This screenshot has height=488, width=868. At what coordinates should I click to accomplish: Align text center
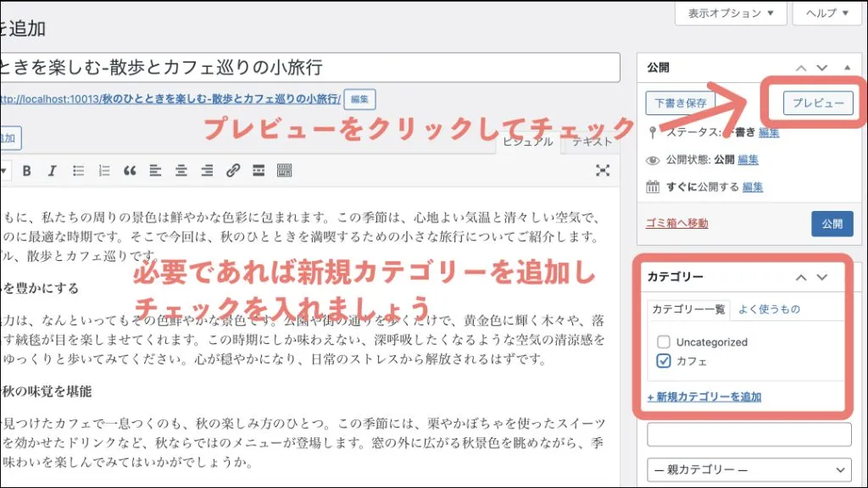click(181, 171)
